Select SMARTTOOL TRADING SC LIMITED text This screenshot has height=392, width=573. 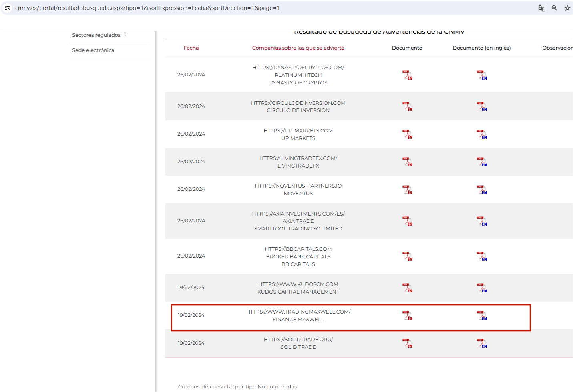coord(298,229)
